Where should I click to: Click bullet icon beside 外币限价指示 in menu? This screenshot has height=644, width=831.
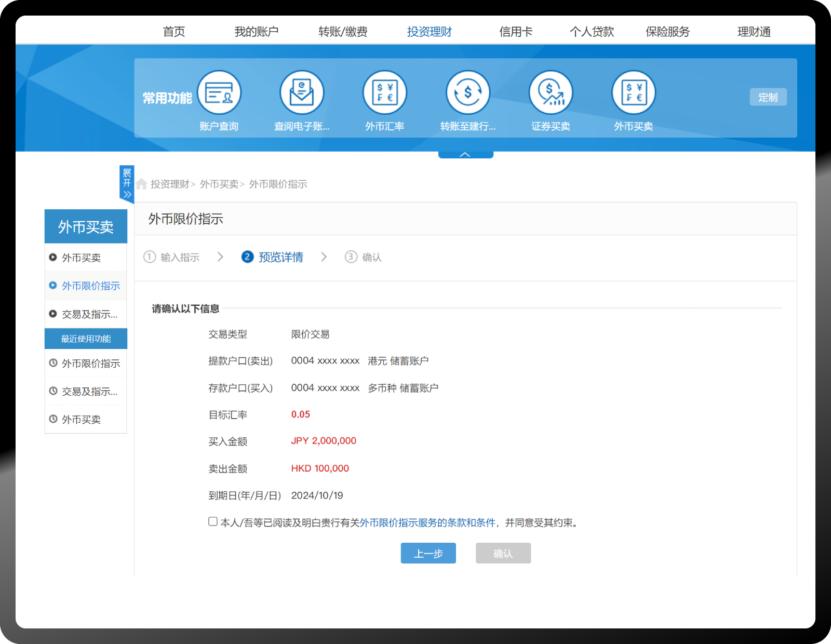pos(53,285)
